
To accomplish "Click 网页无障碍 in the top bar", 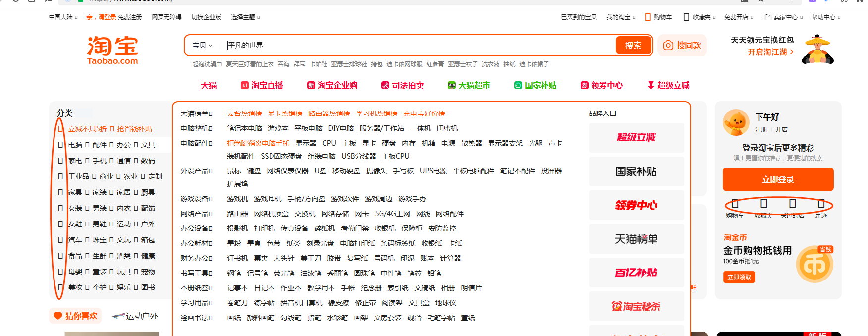I will coord(166,17).
